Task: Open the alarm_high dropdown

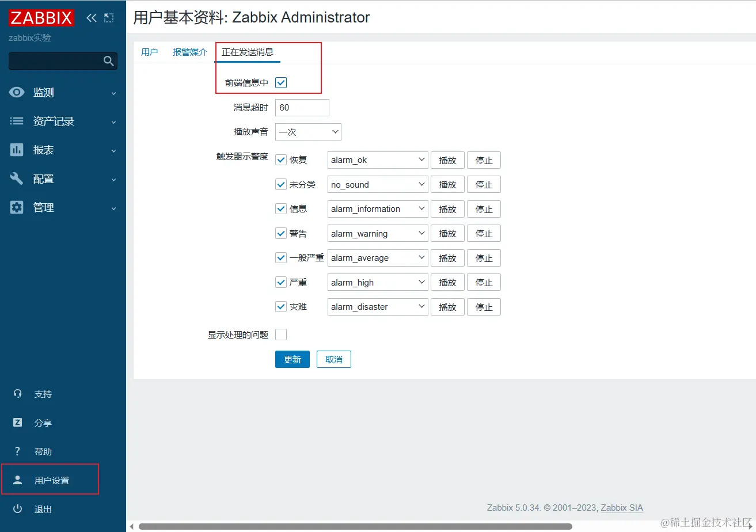Action: 378,283
